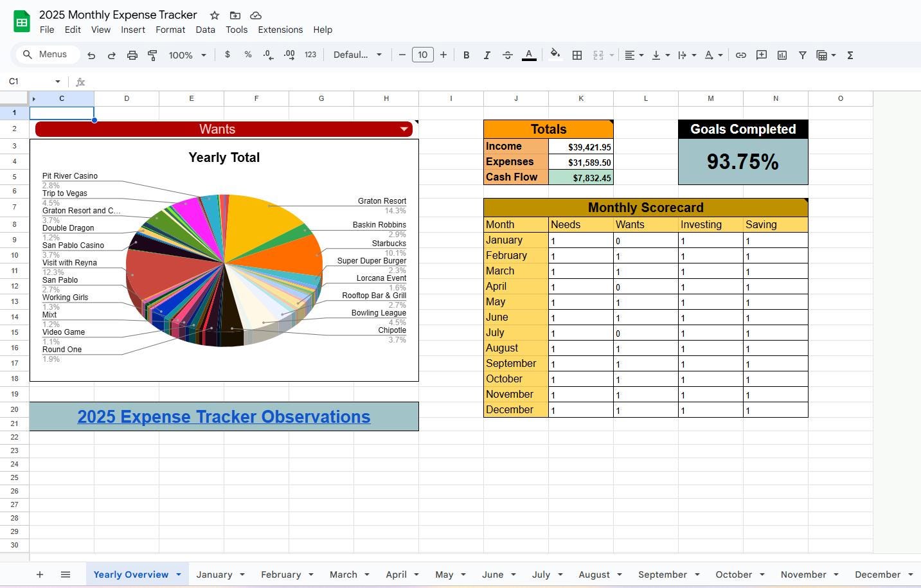This screenshot has width=921, height=588.
Task: Insert a link
Action: (x=741, y=55)
